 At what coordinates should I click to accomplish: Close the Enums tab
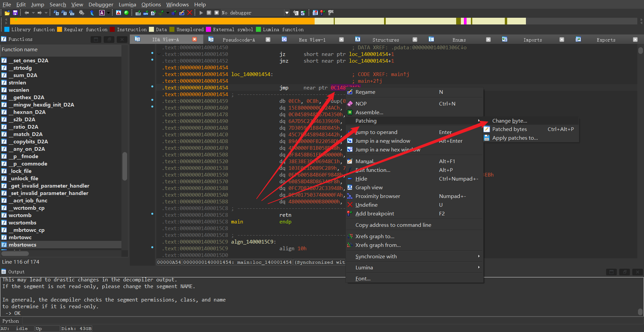tap(488, 39)
